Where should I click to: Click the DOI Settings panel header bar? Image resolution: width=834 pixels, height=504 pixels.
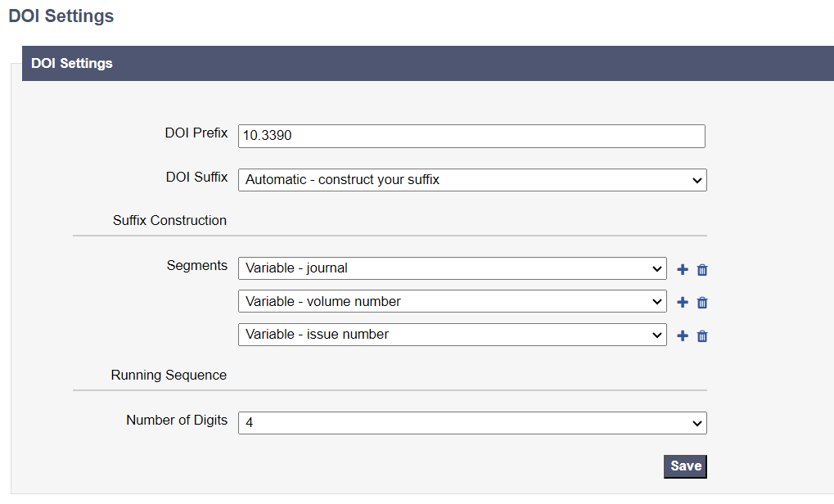pos(426,63)
